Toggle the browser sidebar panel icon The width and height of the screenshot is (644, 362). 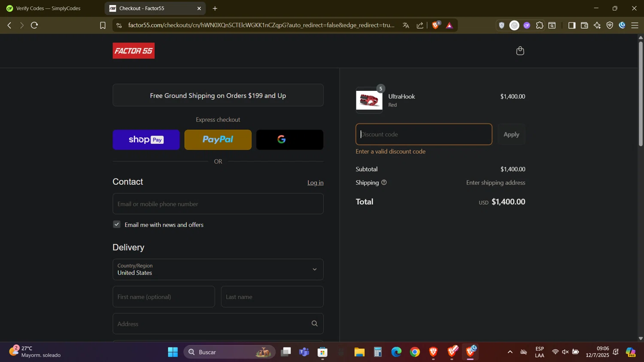tap(571, 25)
